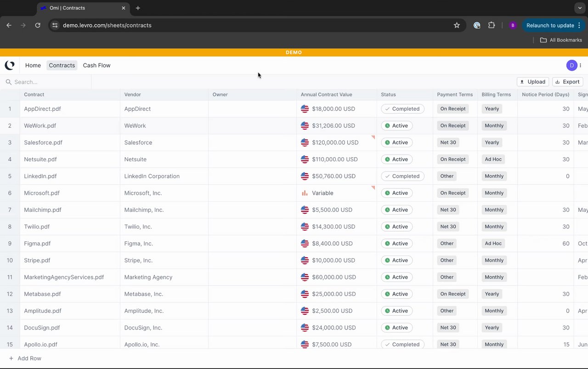Screen dimensions: 588x369
Task: Open Ad Hoc billing terms for Netsuite
Action: point(493,159)
